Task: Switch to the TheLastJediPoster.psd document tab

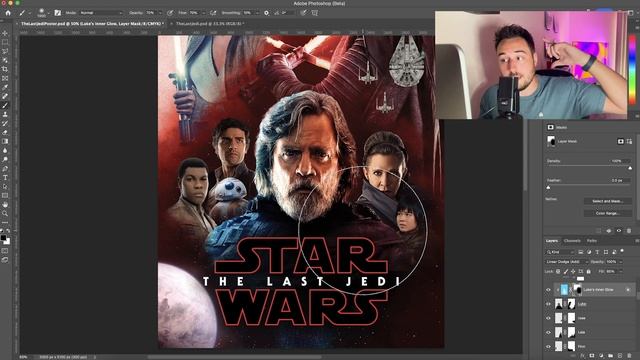Action: (x=91, y=24)
